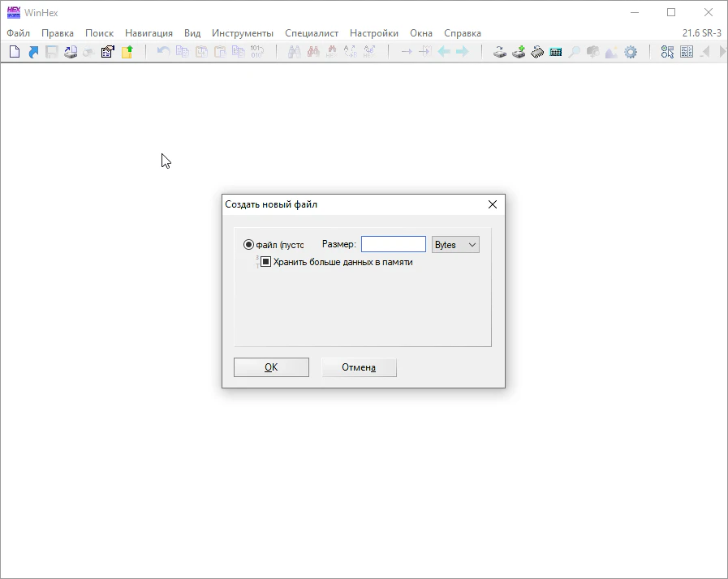Click the Размер input field
The width and height of the screenshot is (728, 579).
coord(393,245)
